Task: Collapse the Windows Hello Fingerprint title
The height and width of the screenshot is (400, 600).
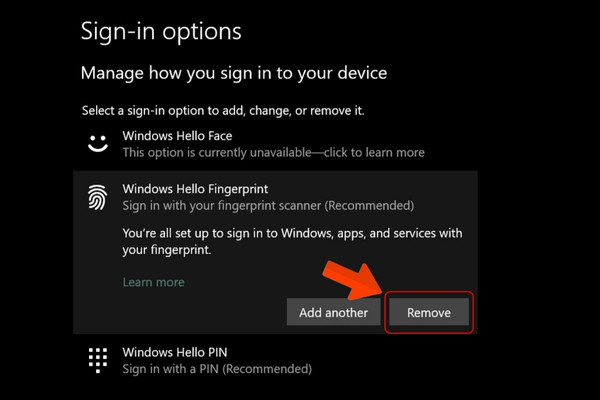Action: pos(195,189)
